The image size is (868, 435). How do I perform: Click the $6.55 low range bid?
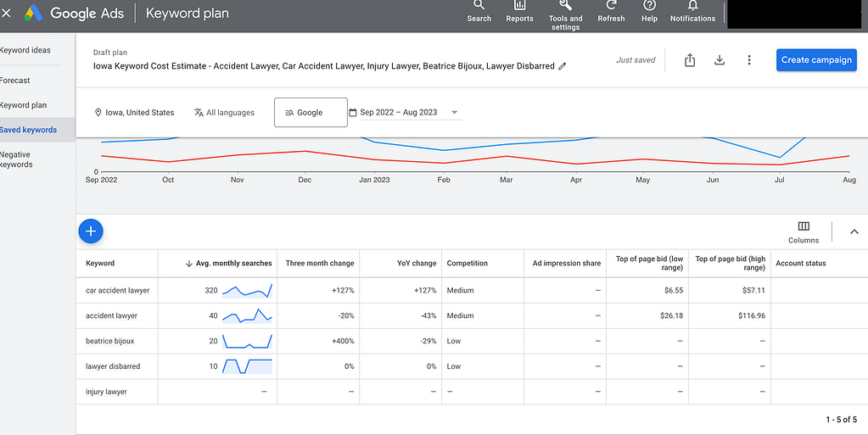coord(674,291)
